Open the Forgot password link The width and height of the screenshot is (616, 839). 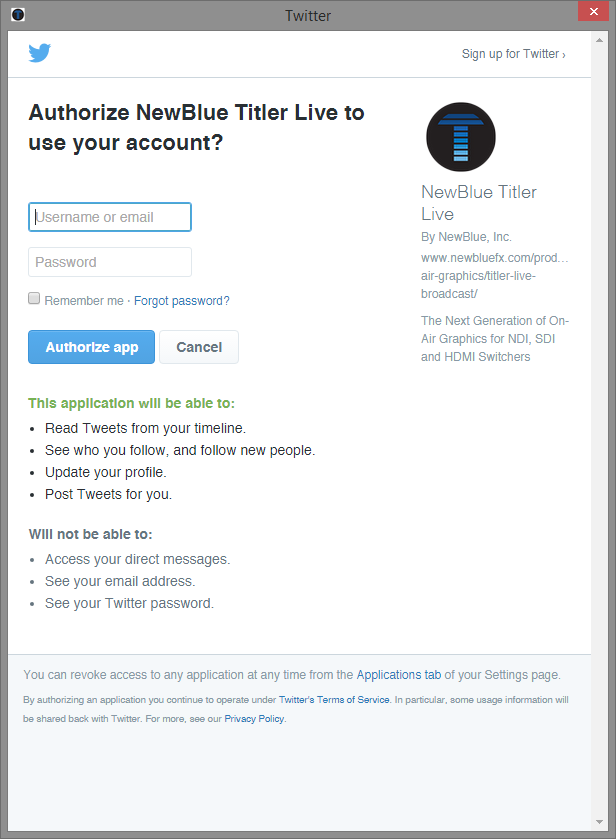[x=181, y=301]
